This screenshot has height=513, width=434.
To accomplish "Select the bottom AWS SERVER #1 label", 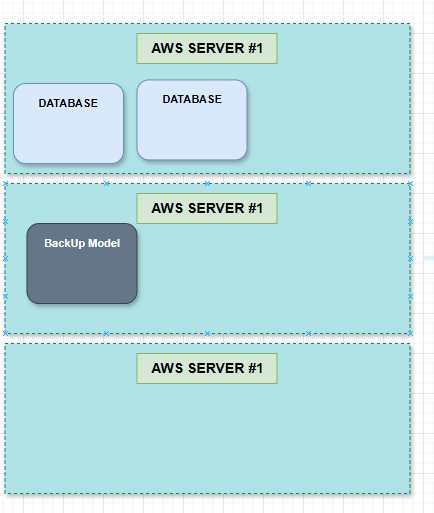I will pos(207,368).
